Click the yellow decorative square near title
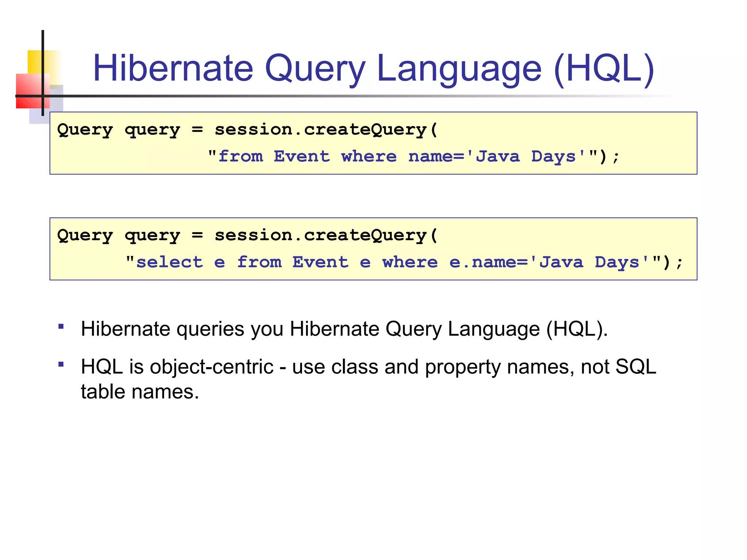 (x=35, y=61)
